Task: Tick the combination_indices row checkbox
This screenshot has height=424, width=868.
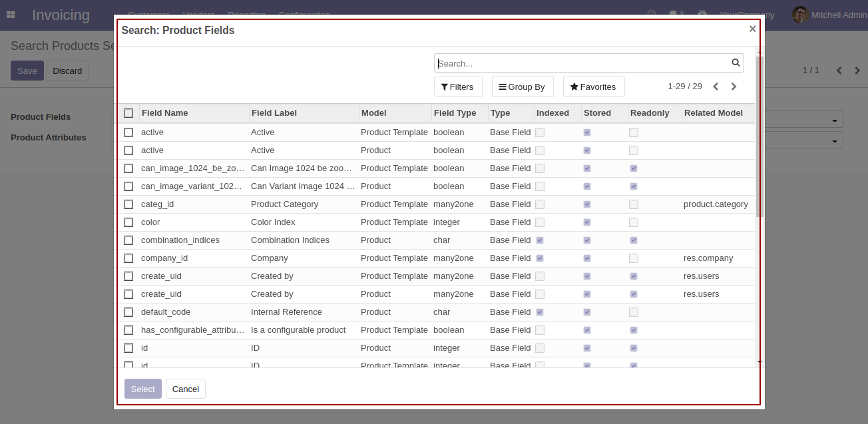Action: pos(128,240)
